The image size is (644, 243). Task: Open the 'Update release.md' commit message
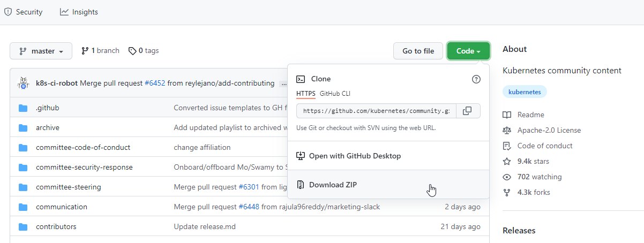pos(205,226)
